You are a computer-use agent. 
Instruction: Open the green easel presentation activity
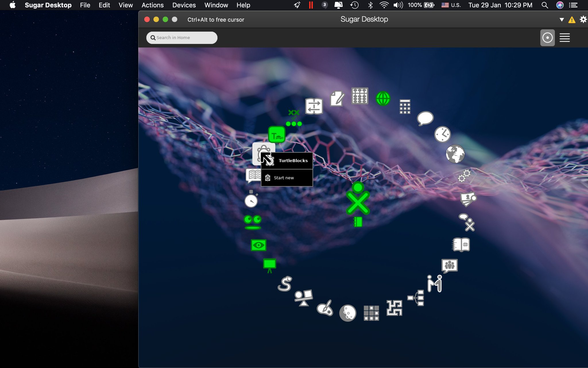point(270,266)
